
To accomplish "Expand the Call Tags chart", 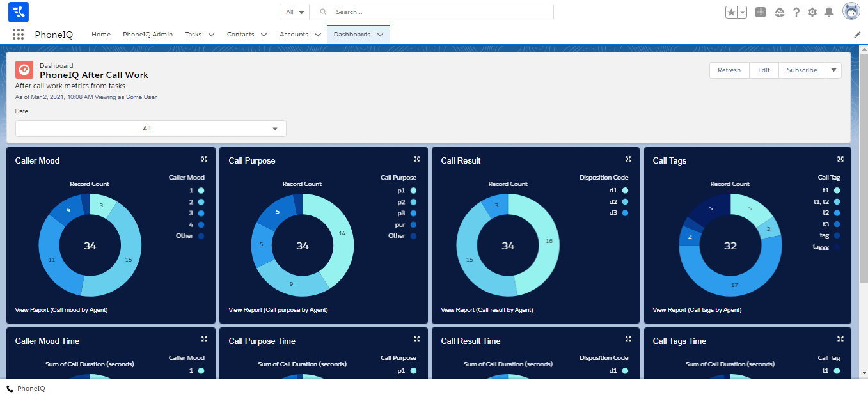I will point(840,159).
